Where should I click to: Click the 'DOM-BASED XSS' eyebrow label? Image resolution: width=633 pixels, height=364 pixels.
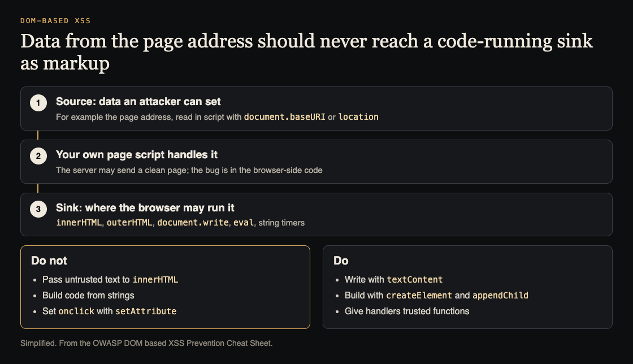pos(55,20)
